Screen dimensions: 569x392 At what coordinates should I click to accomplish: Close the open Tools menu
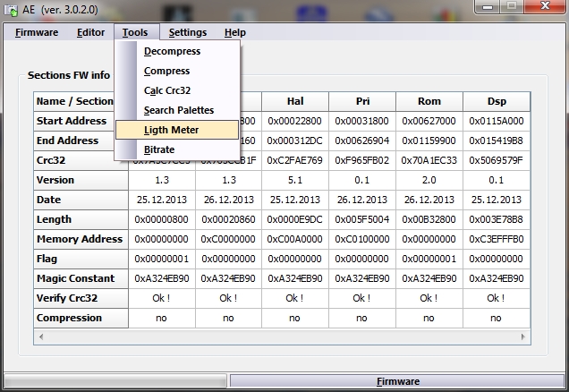[x=135, y=32]
